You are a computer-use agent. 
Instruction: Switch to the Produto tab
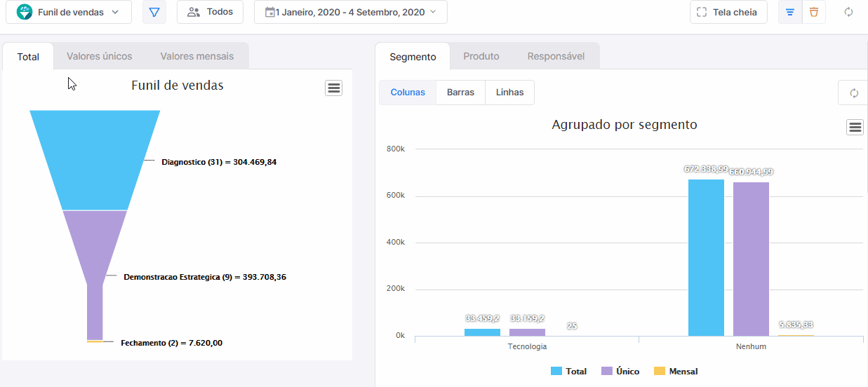481,56
